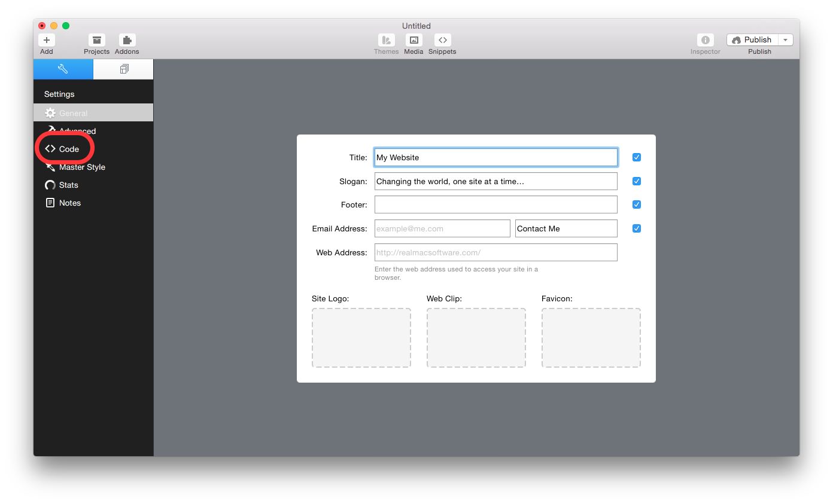Click the Add page plus icon
This screenshot has width=833, height=504.
tap(47, 40)
